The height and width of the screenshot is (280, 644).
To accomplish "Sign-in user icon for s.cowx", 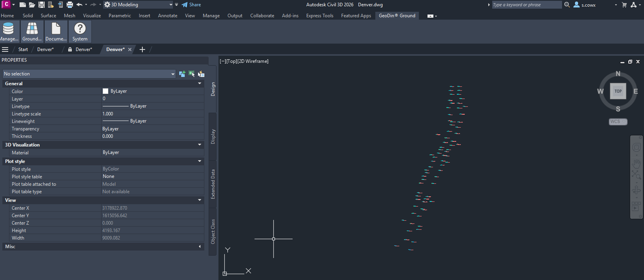I will click(577, 5).
